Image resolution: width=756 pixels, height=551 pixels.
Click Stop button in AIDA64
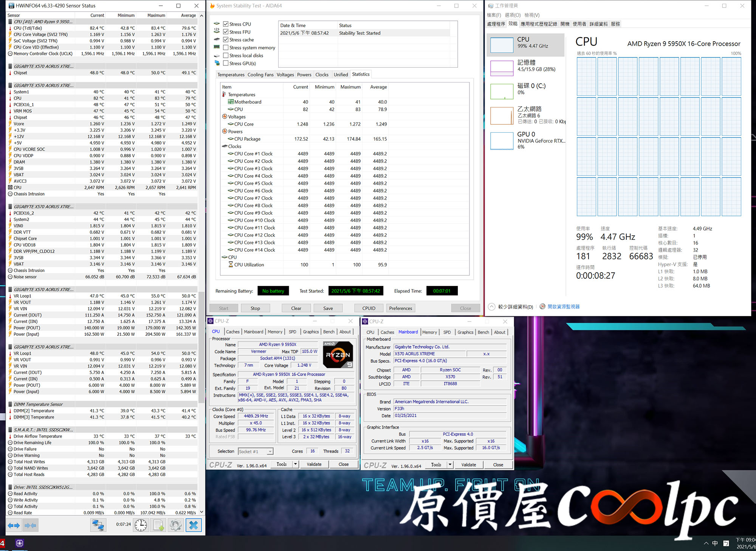[x=255, y=308]
